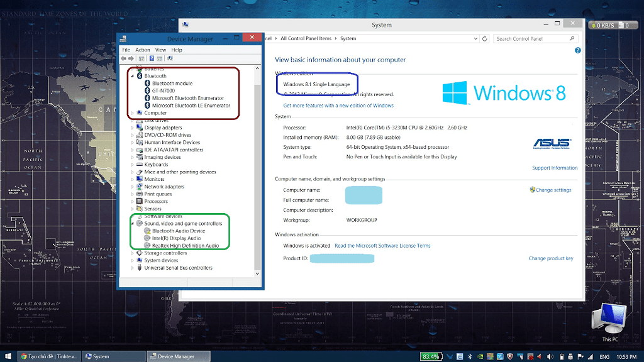Expand the Computer category
This screenshot has height=362, width=644.
[133, 113]
